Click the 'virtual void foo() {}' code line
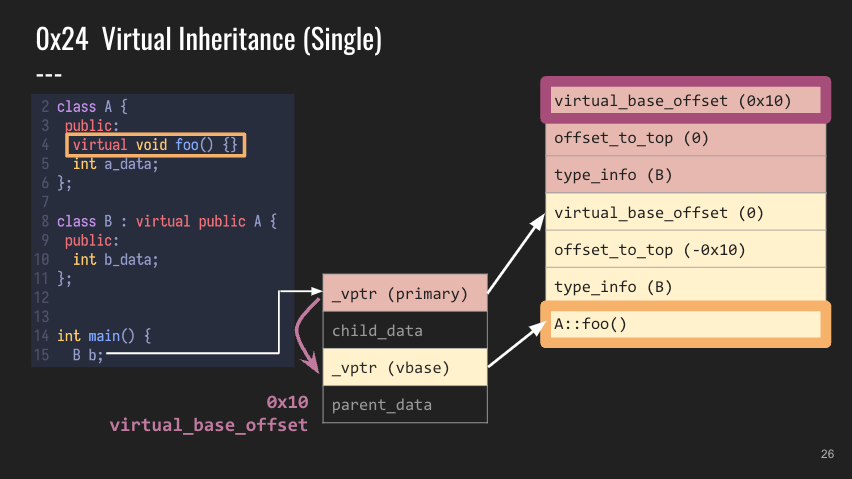 tap(155, 145)
